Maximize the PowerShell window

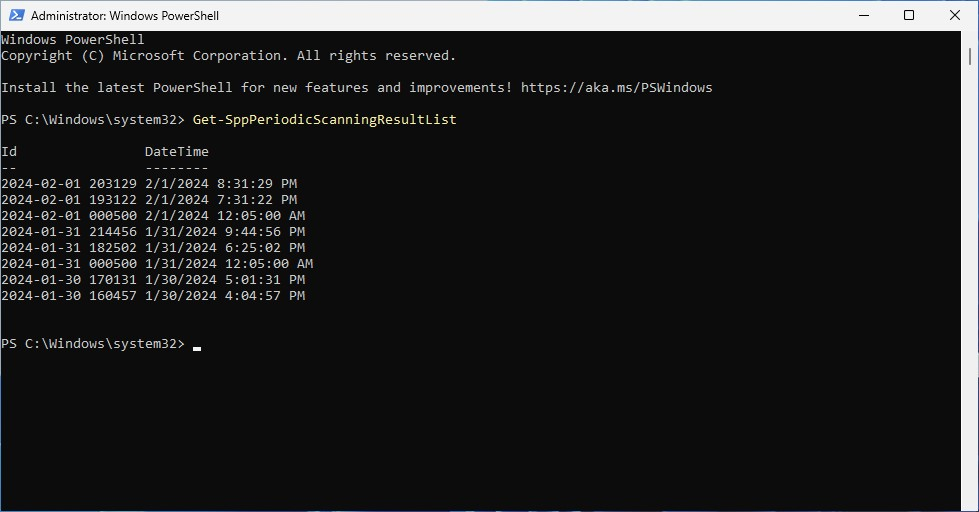pyautogui.click(x=909, y=15)
